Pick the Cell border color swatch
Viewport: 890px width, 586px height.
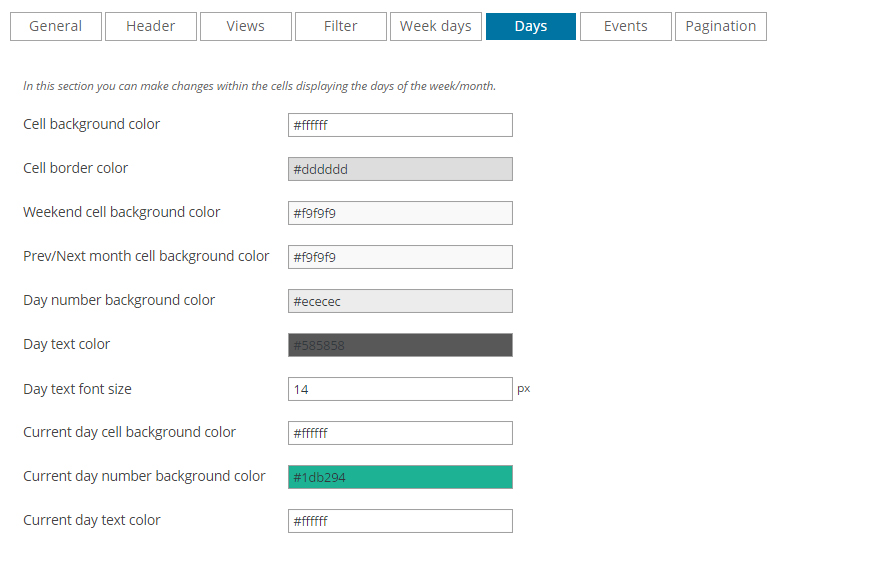[400, 169]
